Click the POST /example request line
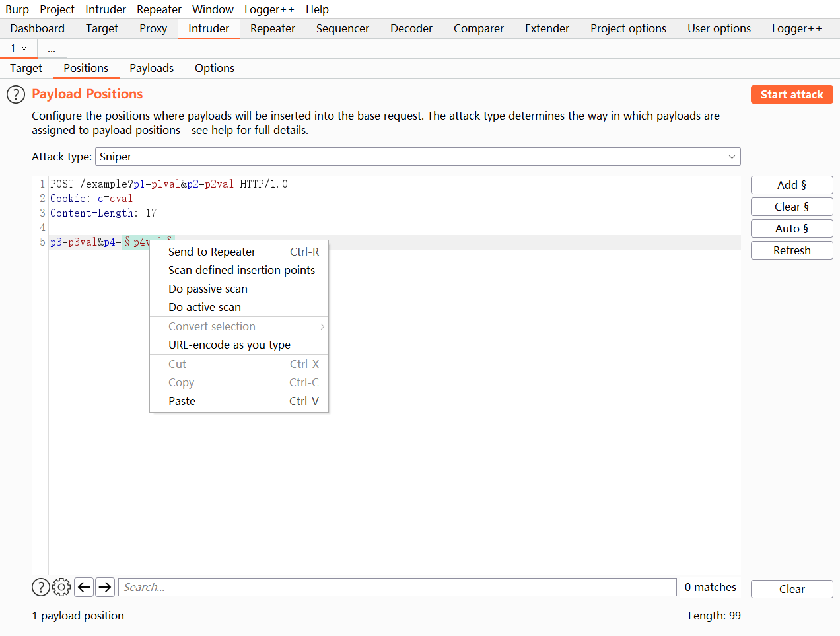 [x=169, y=184]
